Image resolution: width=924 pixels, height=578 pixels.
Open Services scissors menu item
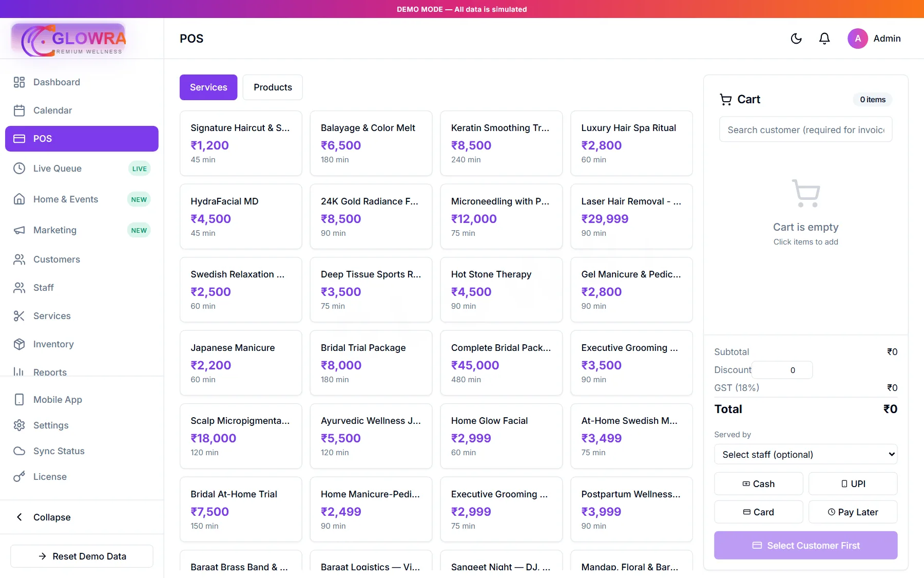[x=82, y=316]
